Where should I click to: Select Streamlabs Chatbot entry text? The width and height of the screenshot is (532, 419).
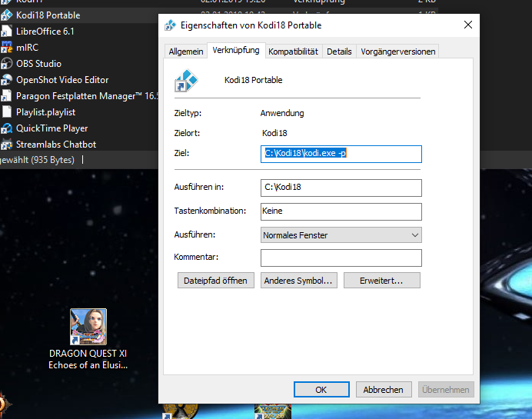coord(56,145)
